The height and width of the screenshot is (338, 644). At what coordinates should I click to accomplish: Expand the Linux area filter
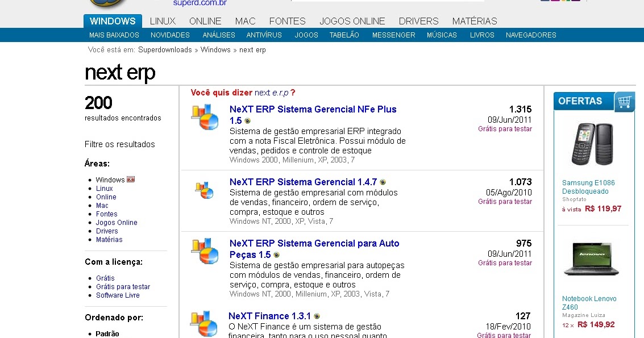[x=105, y=188]
